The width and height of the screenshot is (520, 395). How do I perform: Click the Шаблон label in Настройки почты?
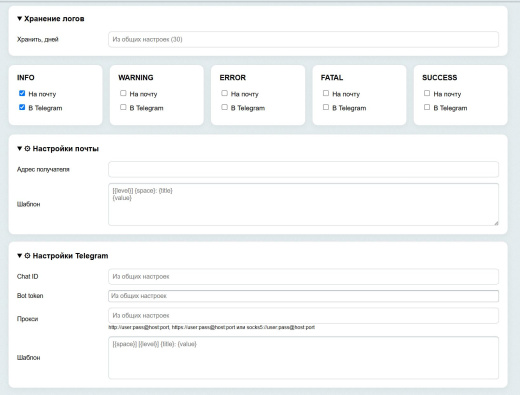click(x=29, y=204)
